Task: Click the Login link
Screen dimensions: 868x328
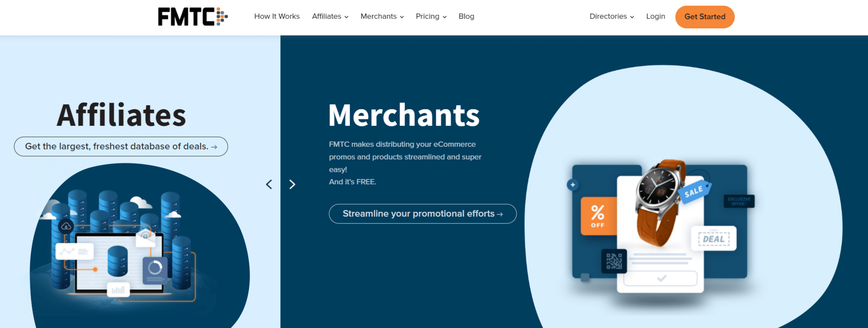Action: coord(655,17)
